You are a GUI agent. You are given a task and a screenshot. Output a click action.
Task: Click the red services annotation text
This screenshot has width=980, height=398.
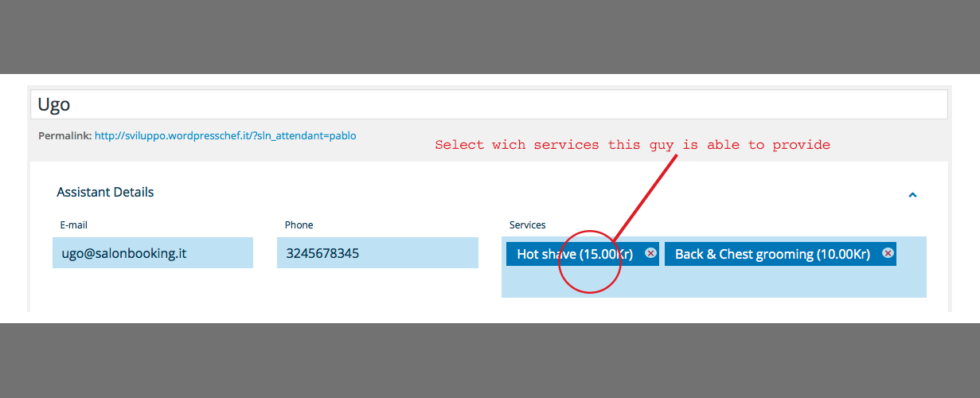click(632, 145)
